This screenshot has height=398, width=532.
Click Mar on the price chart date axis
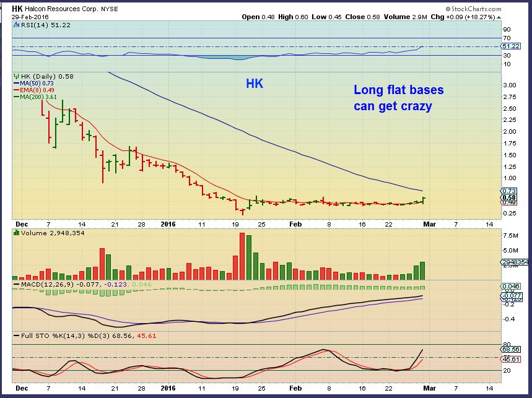430,225
